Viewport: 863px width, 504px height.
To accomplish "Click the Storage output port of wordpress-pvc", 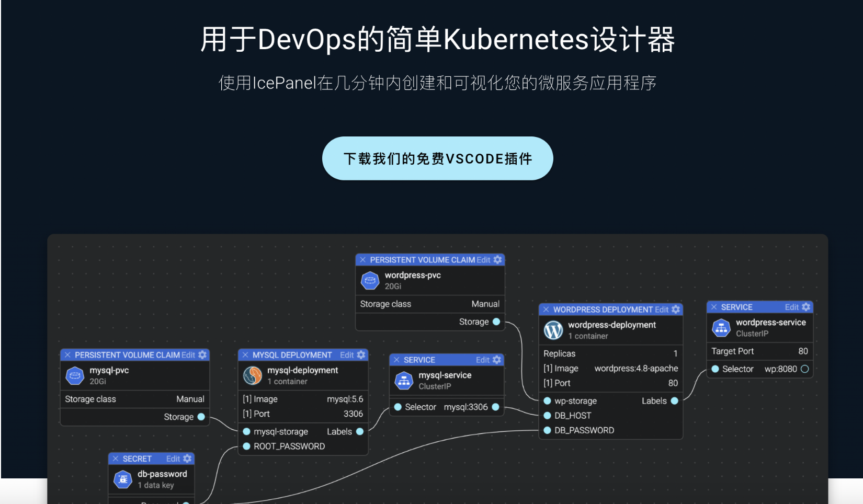I will [496, 322].
